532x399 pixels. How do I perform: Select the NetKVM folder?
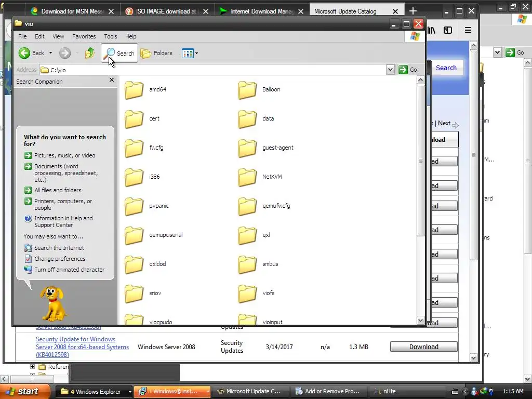(260, 177)
